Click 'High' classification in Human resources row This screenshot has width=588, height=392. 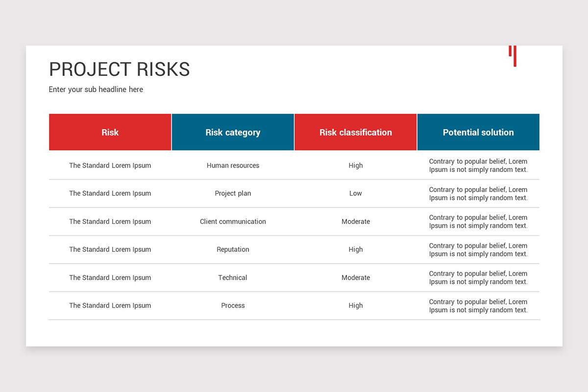(356, 166)
